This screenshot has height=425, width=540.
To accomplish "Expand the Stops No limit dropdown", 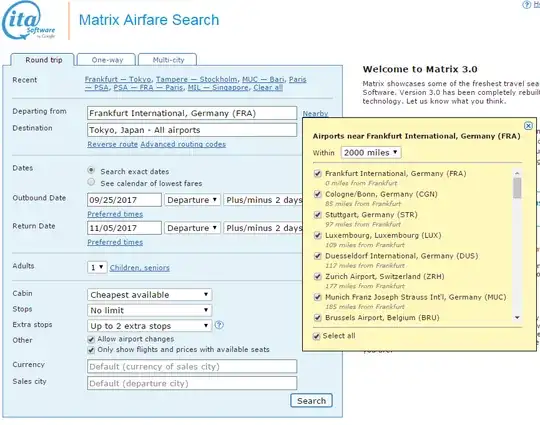I will (149, 310).
